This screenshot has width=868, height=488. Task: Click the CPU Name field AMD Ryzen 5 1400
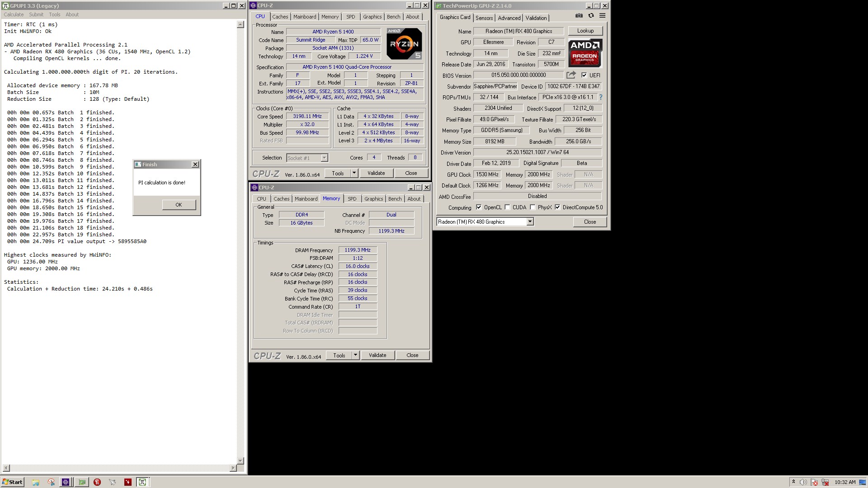click(x=333, y=32)
